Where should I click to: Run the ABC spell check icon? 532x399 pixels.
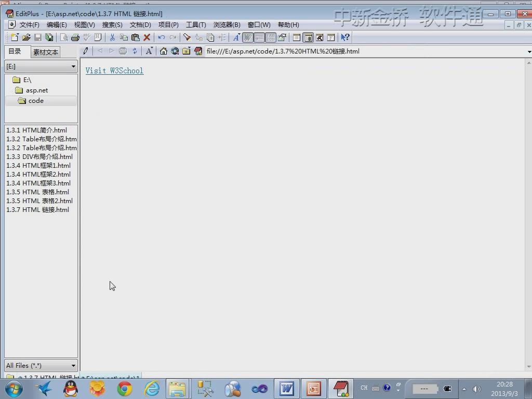tap(87, 37)
